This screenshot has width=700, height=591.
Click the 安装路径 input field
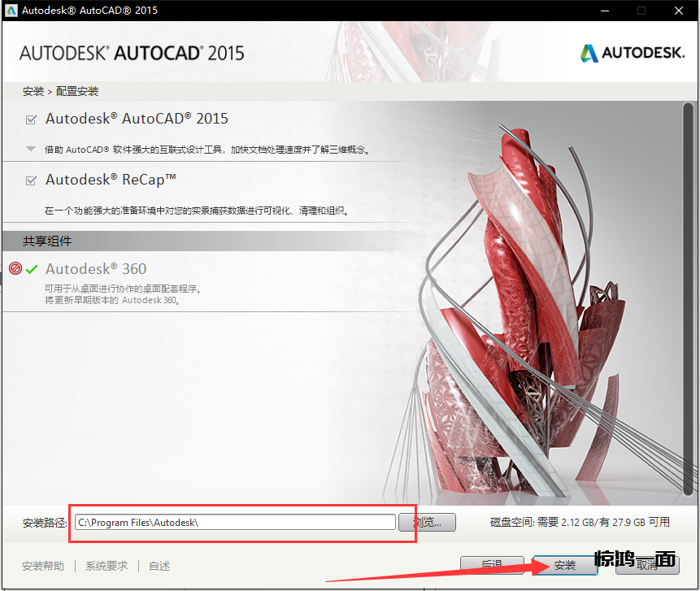click(235, 523)
